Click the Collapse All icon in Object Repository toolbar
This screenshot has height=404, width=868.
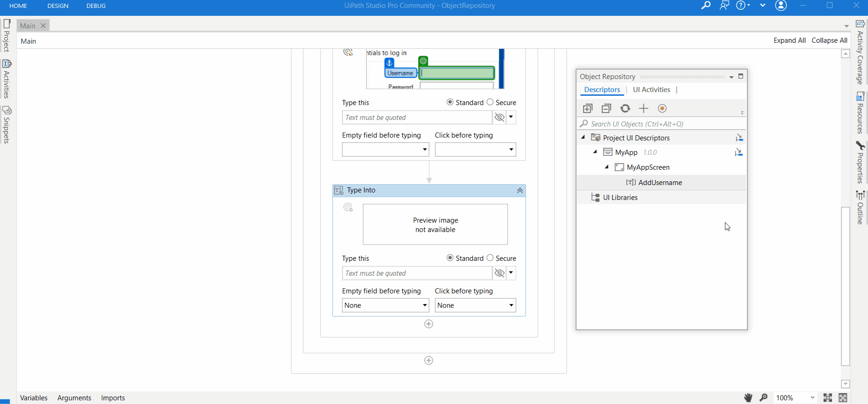[606, 109]
